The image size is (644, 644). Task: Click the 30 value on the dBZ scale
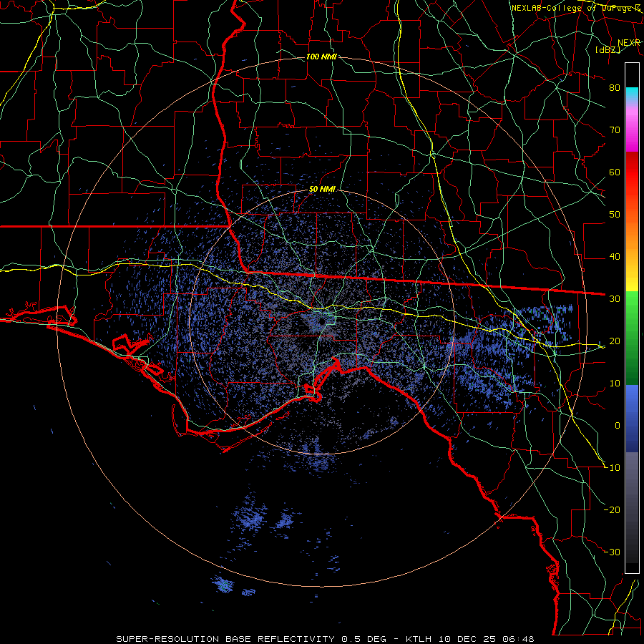pyautogui.click(x=615, y=299)
